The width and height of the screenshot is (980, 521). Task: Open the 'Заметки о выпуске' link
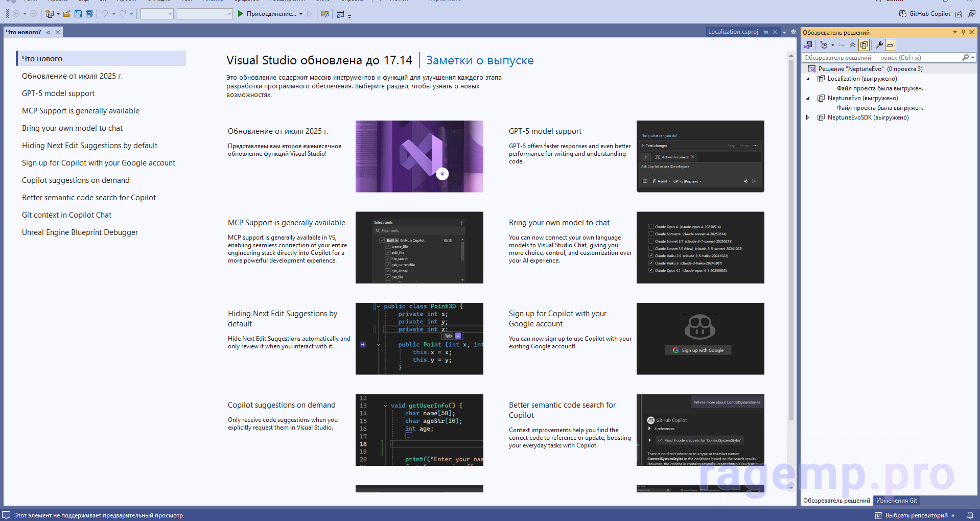click(480, 60)
